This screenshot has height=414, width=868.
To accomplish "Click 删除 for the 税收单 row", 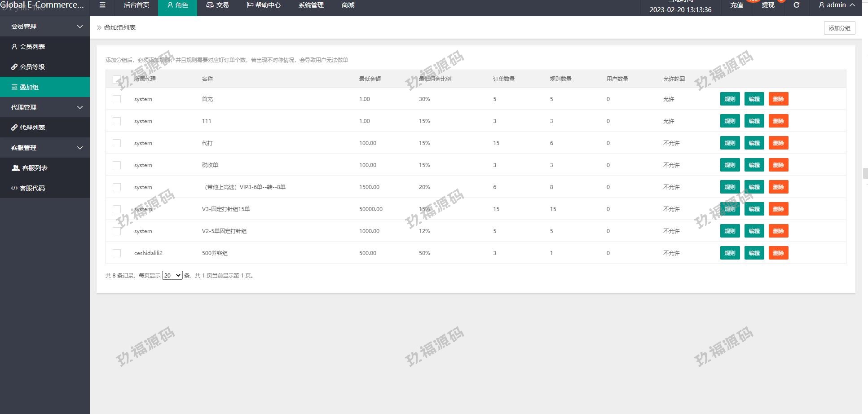I will [778, 165].
